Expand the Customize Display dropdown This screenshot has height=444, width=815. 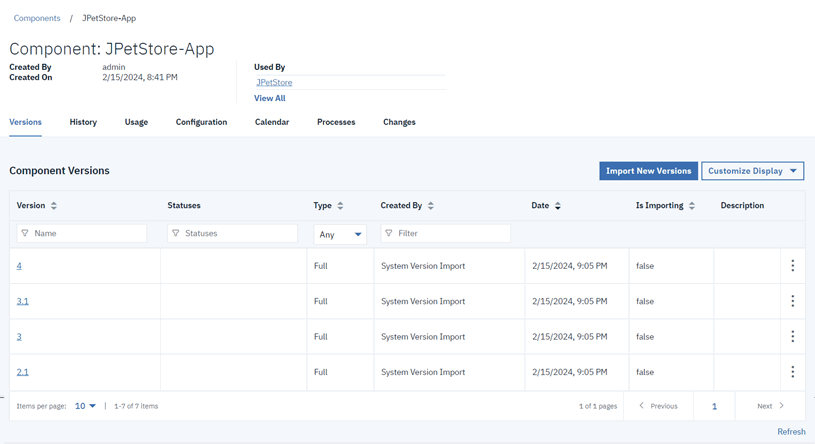(x=752, y=171)
